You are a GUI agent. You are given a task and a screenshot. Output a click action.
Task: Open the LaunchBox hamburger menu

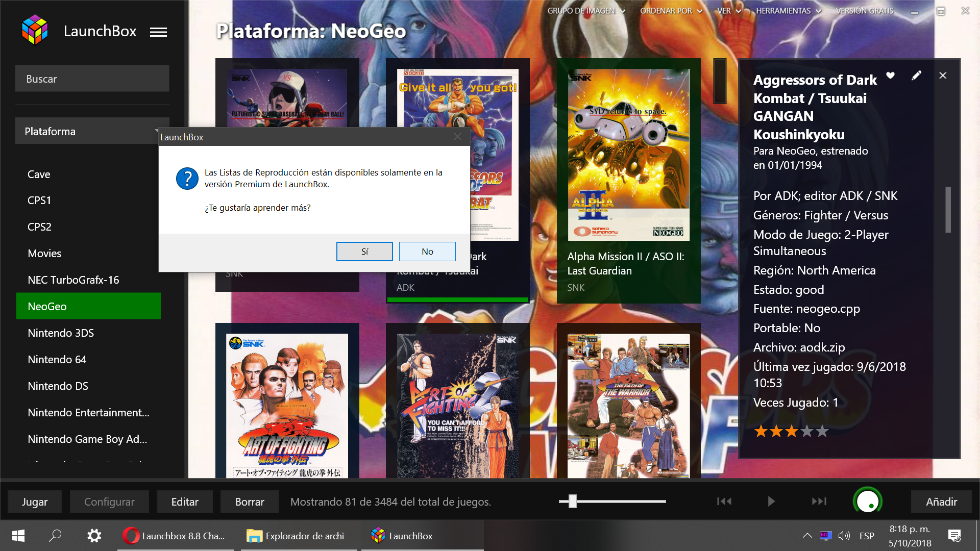158,32
